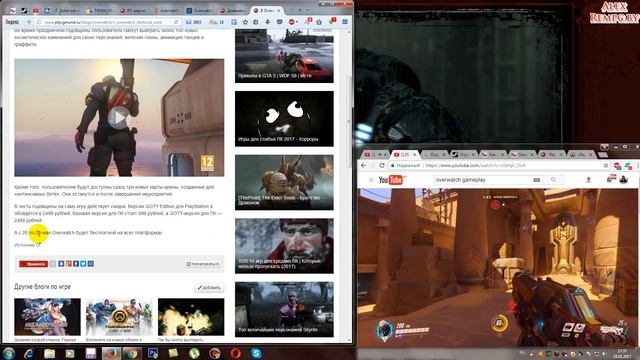Click the 'Пожаловаться' report button
The width and height of the screenshot is (640, 360).
[203, 264]
